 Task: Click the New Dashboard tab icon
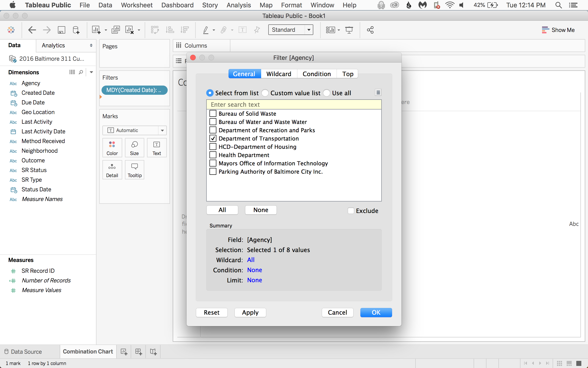click(x=139, y=352)
